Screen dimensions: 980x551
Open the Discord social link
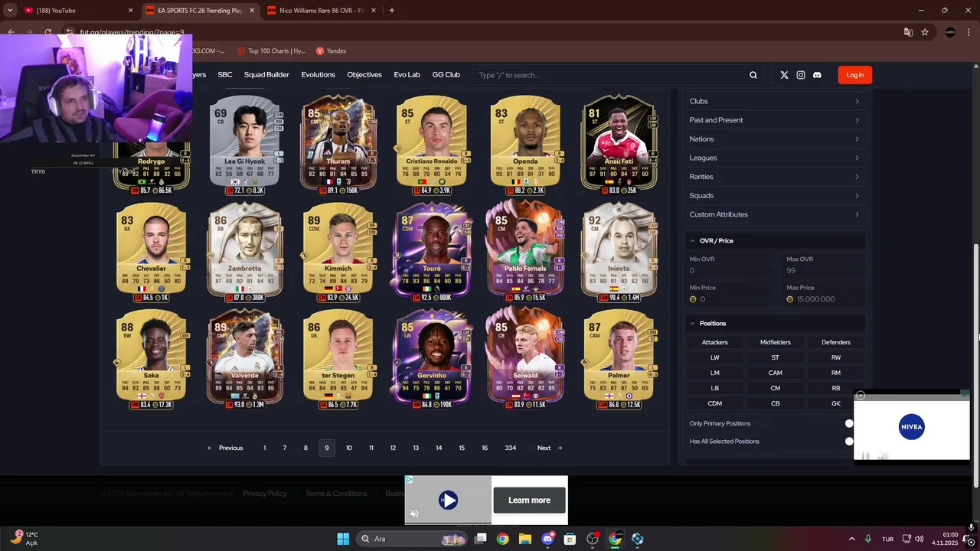coord(817,75)
